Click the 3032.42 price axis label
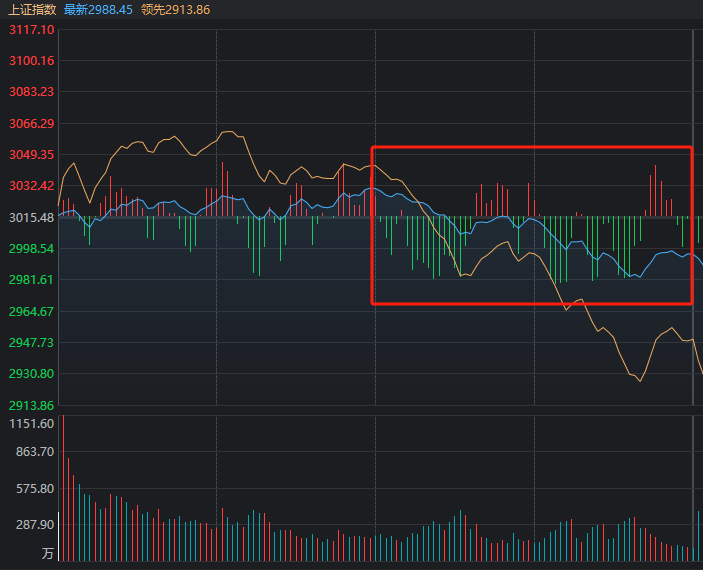703x570 pixels. [30, 186]
